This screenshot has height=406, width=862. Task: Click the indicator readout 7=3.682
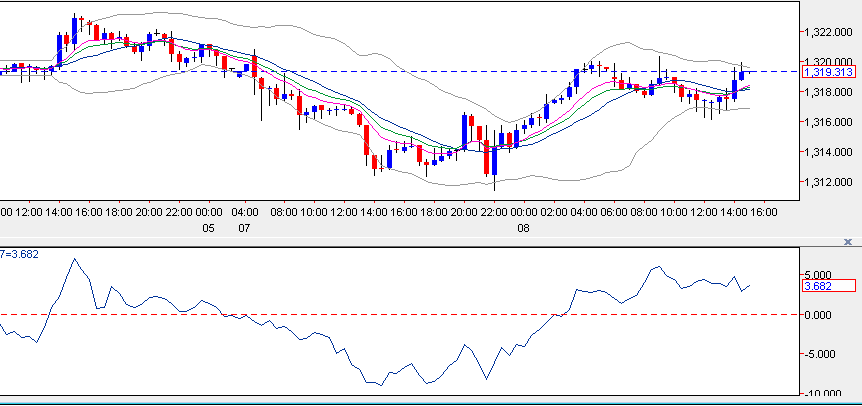coord(19,254)
